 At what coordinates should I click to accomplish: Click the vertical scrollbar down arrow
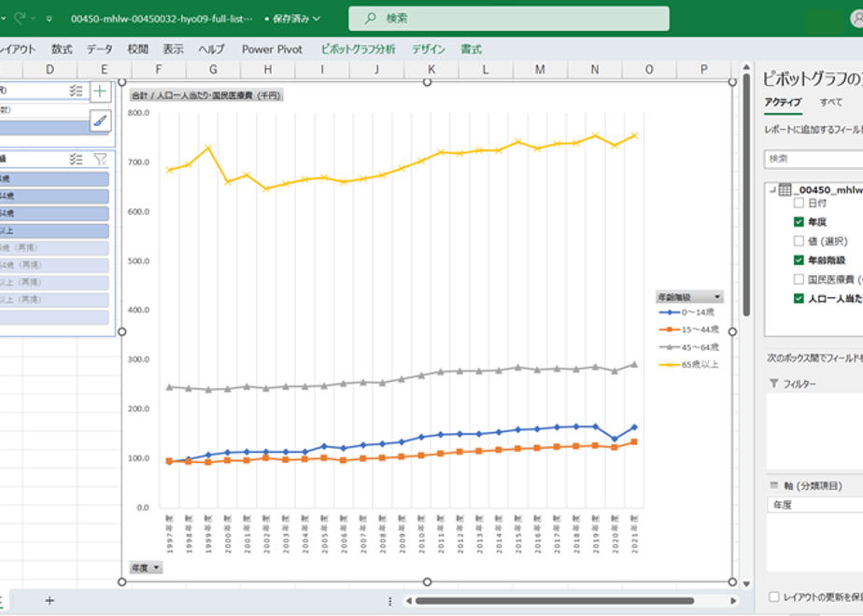tap(746, 584)
